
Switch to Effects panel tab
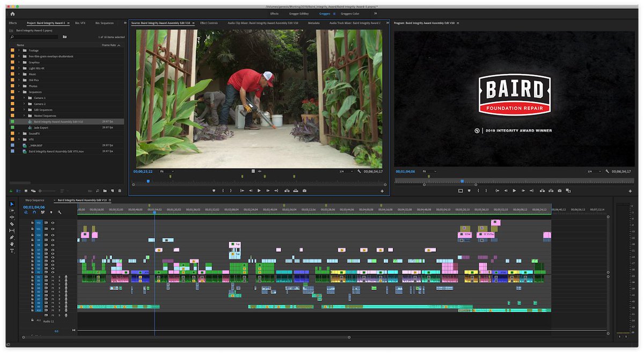(x=13, y=23)
